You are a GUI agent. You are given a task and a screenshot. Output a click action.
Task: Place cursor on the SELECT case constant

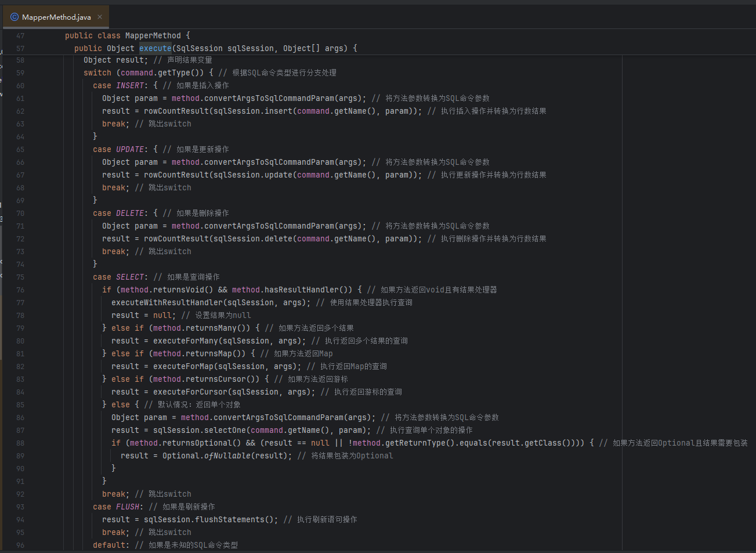[x=130, y=277]
